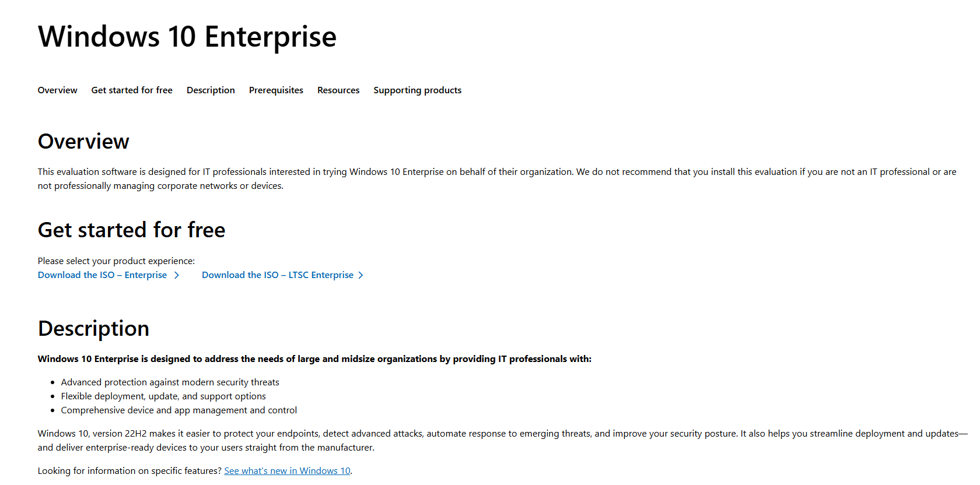
Task: Click the bold sentence starting Windows 10 Enterprise is designed
Action: tap(314, 359)
